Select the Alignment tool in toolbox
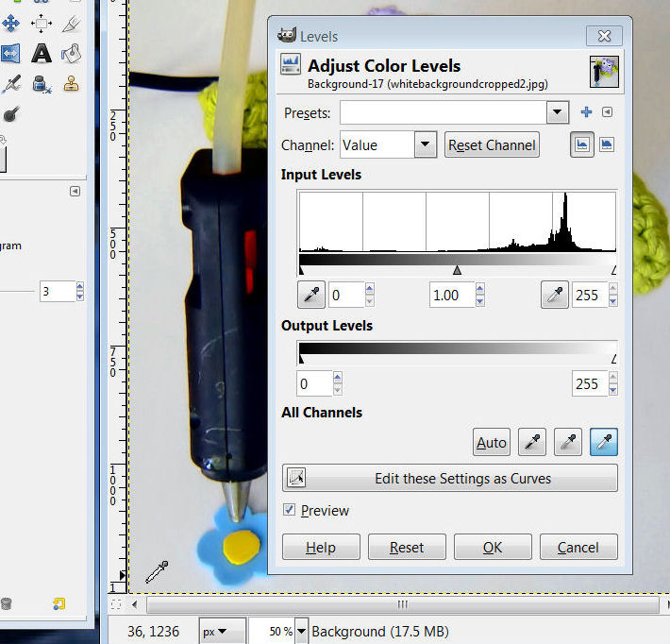Viewport: 670px width, 644px height. (x=41, y=23)
